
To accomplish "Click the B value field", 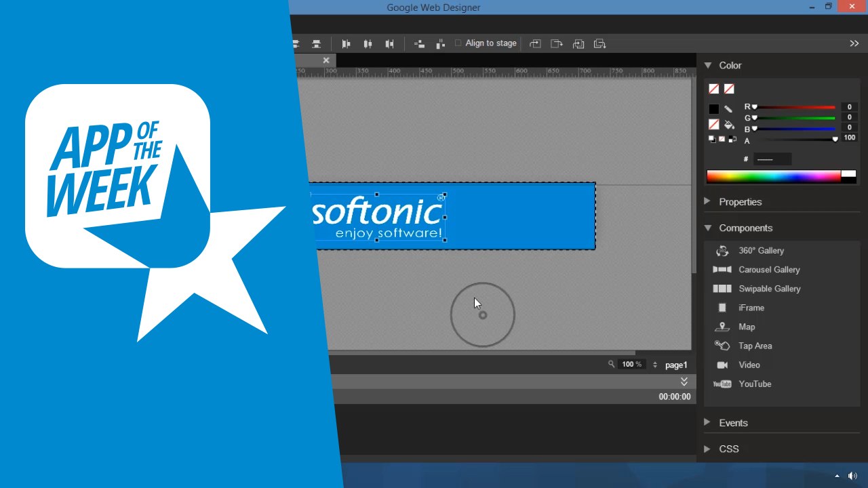I will pos(849,127).
